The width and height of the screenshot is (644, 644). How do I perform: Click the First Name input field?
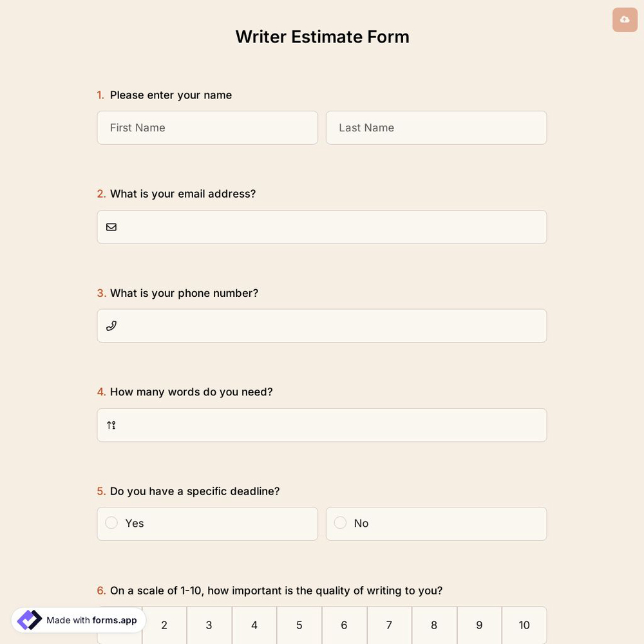pos(207,127)
